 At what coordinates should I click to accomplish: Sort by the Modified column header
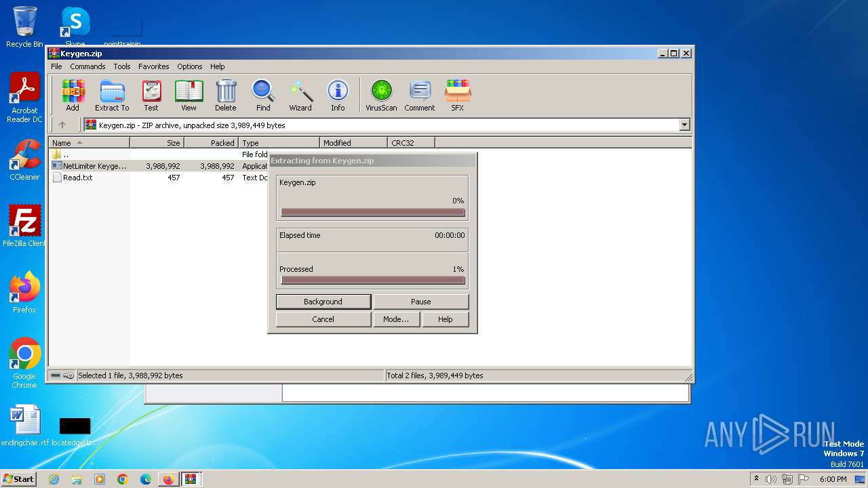click(353, 143)
